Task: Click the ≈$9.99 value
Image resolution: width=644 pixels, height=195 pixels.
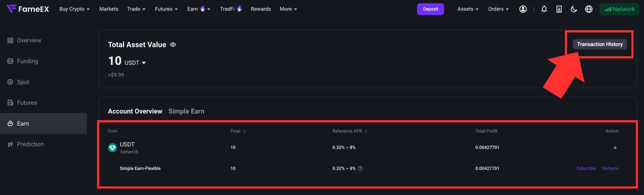Action: pos(116,75)
